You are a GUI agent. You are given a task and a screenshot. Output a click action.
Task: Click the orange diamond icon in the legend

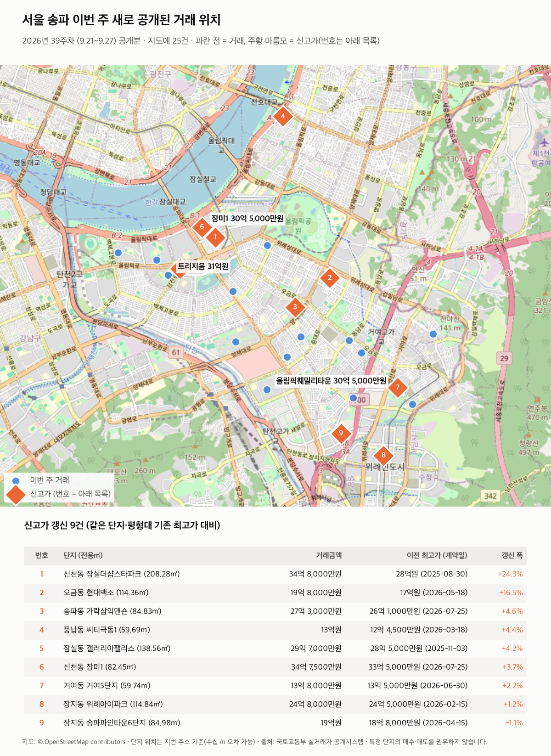[16, 494]
